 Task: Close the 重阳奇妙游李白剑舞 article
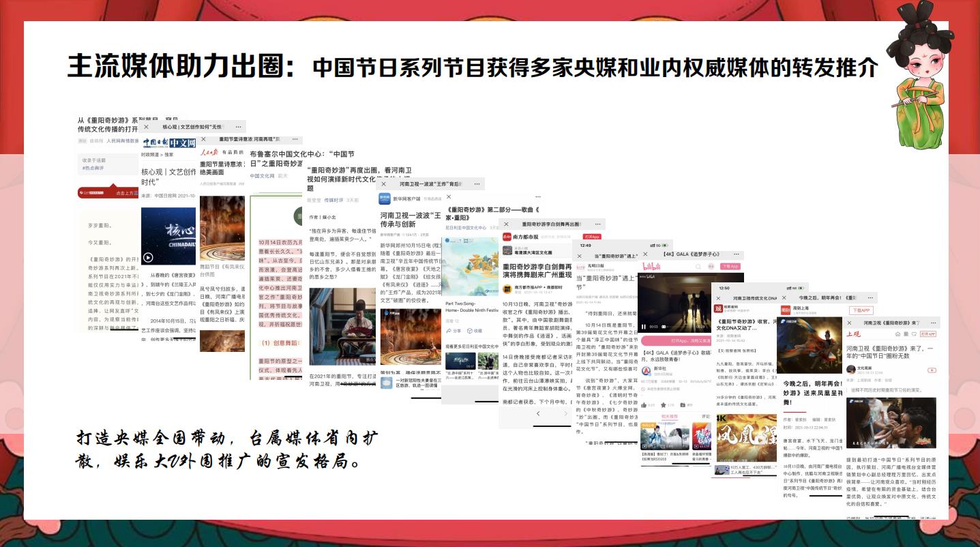[507, 224]
